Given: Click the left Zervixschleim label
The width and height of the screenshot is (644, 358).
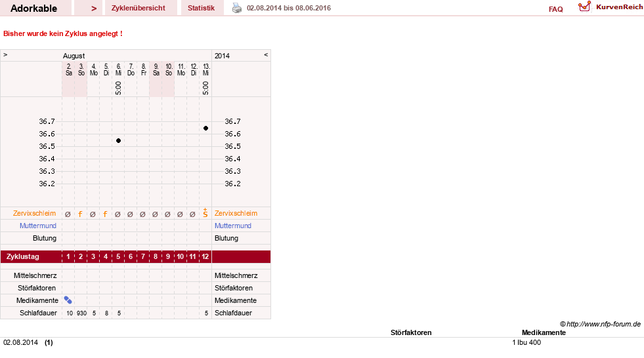Looking at the screenshot, I should click(x=35, y=213).
